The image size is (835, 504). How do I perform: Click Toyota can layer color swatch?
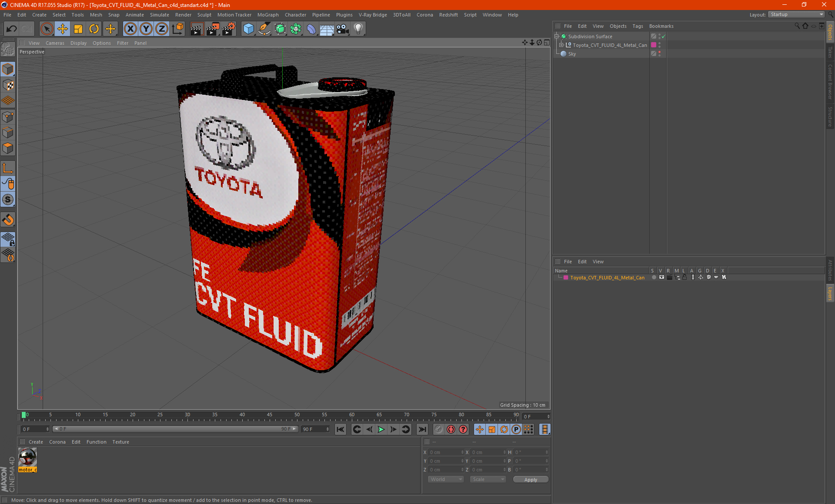click(653, 45)
